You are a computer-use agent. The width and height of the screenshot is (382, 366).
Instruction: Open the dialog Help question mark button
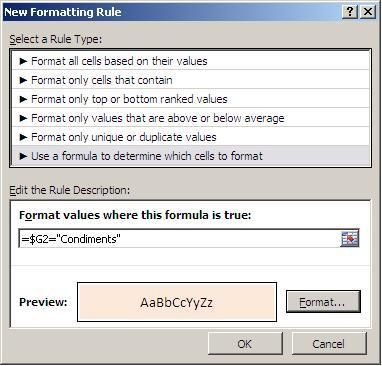coord(350,12)
